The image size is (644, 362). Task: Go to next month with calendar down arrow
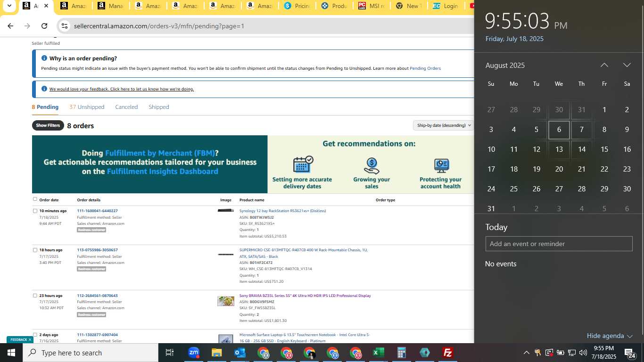[x=627, y=65]
